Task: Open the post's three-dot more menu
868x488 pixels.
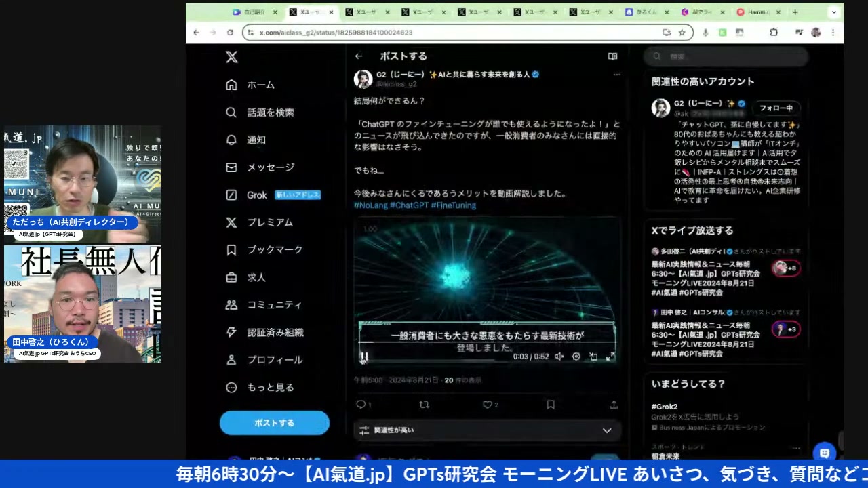Action: pos(616,75)
